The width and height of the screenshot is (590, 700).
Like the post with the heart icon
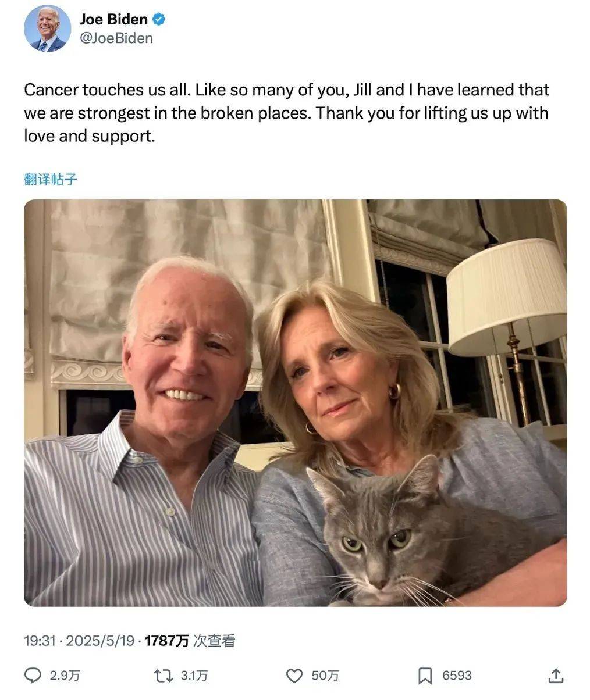click(x=295, y=675)
